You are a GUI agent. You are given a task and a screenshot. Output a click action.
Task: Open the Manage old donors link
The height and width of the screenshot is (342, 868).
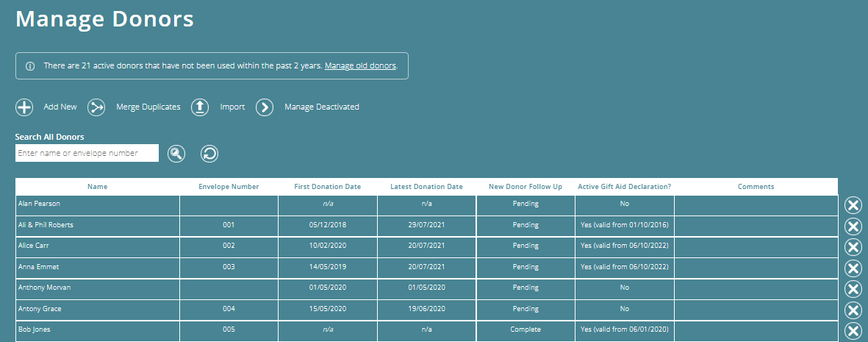pos(360,66)
